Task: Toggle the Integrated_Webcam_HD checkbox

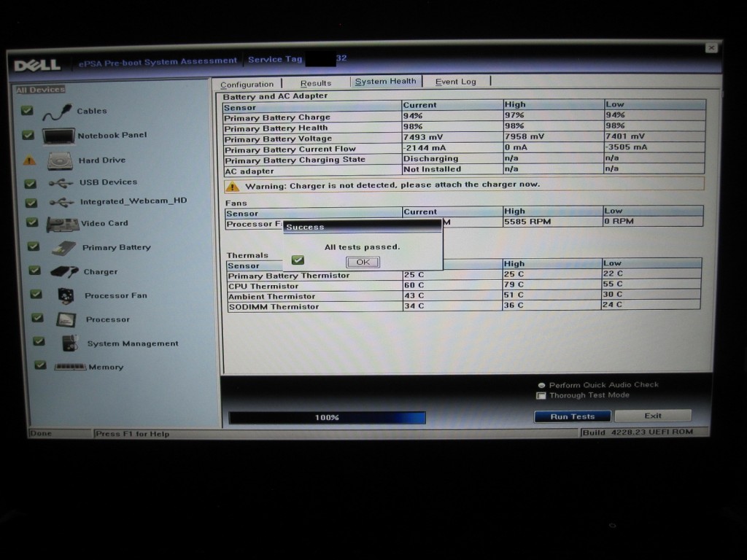Action: tap(31, 203)
